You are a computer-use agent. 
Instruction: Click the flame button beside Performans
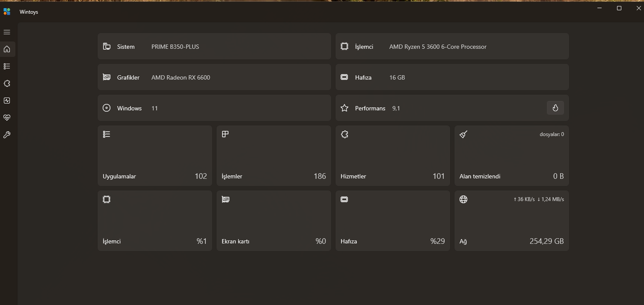tap(555, 108)
